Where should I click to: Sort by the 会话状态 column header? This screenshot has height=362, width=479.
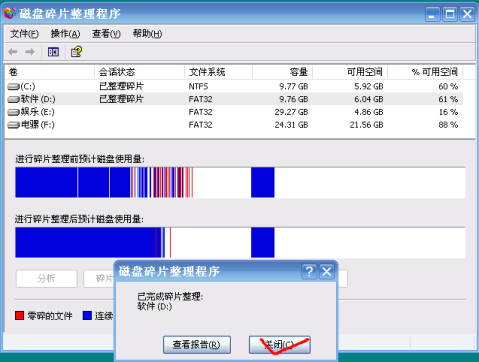point(139,72)
